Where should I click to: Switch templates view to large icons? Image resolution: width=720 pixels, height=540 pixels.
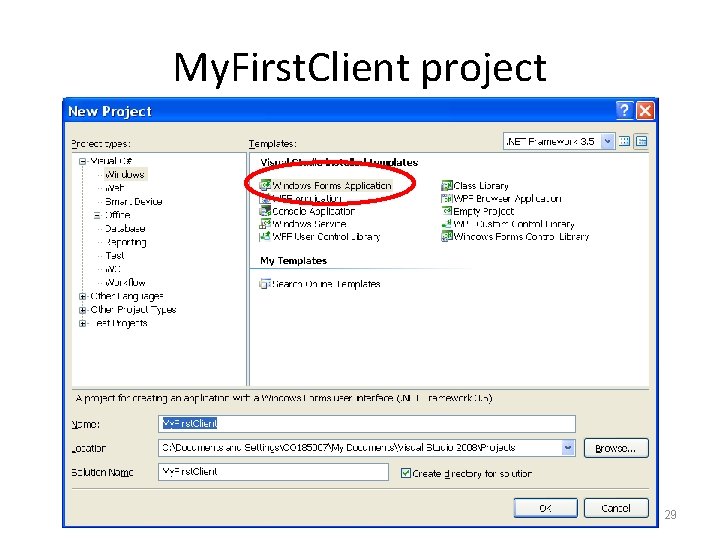[x=624, y=141]
